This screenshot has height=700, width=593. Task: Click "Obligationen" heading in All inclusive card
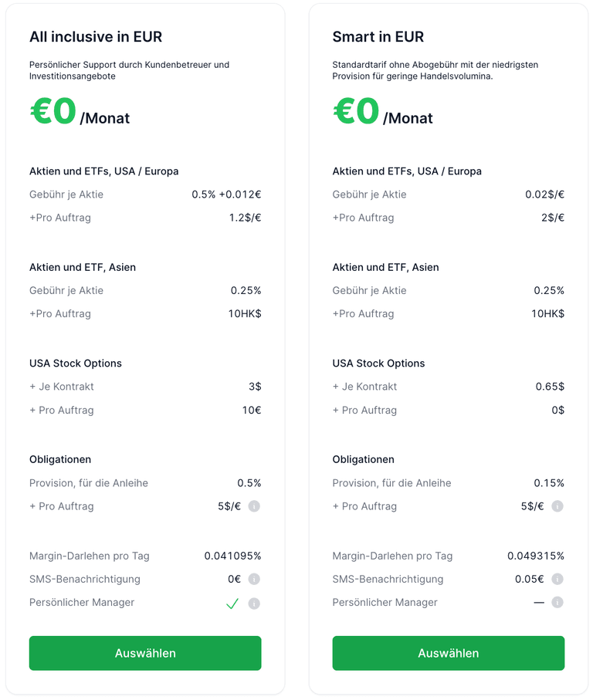(x=60, y=459)
